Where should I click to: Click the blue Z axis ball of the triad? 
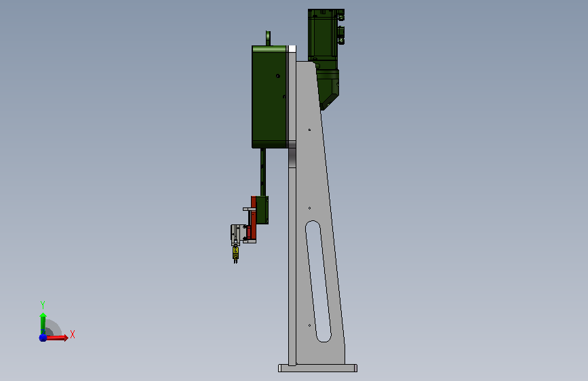click(43, 338)
